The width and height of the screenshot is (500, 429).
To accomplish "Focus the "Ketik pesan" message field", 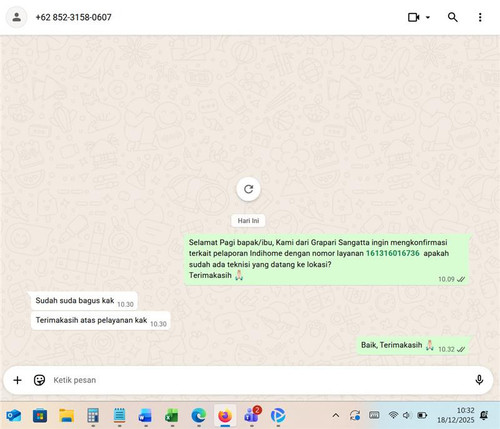I will (260, 380).
